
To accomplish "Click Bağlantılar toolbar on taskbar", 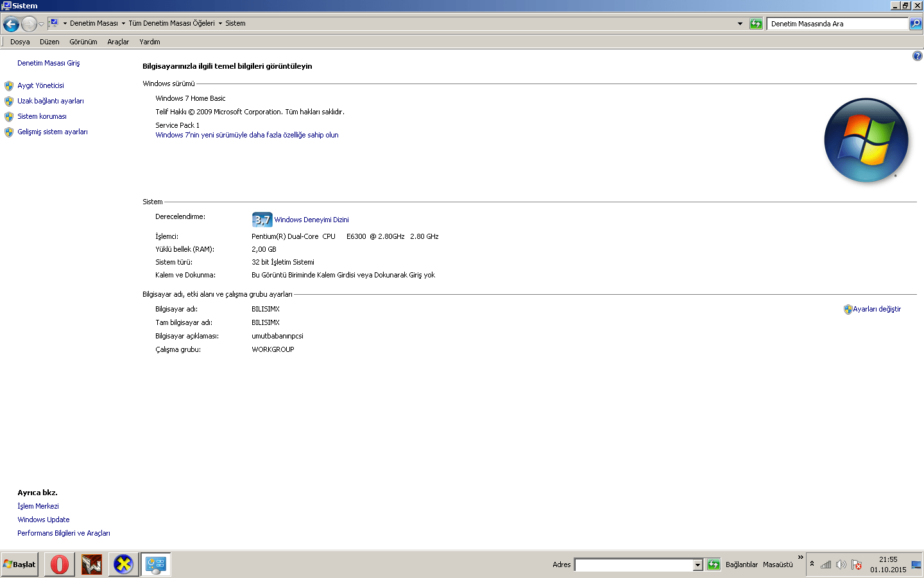I will [742, 565].
